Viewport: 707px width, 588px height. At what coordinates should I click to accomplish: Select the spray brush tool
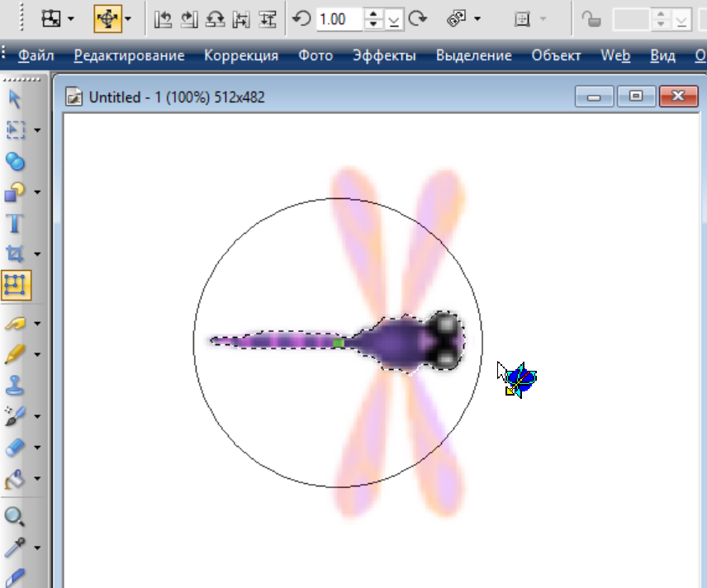point(15,415)
